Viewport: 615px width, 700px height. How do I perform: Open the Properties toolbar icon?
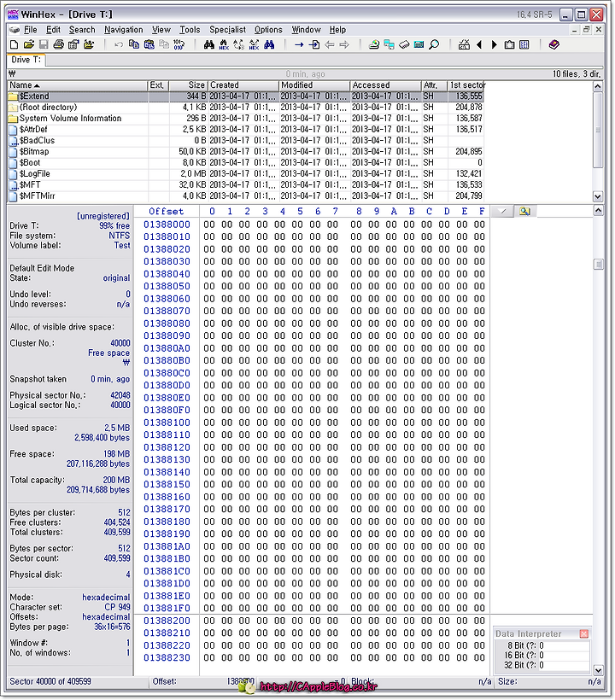[73, 44]
